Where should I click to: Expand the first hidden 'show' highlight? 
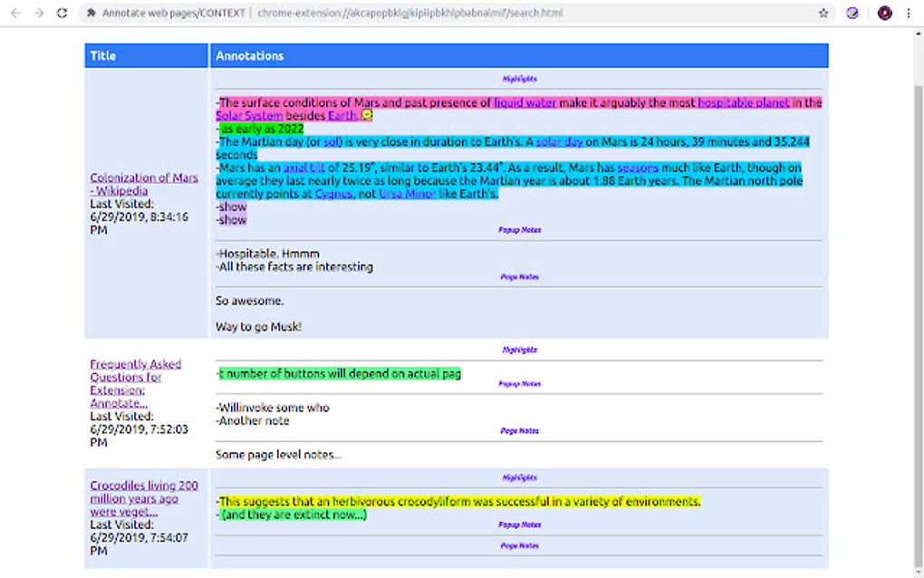[x=231, y=207]
